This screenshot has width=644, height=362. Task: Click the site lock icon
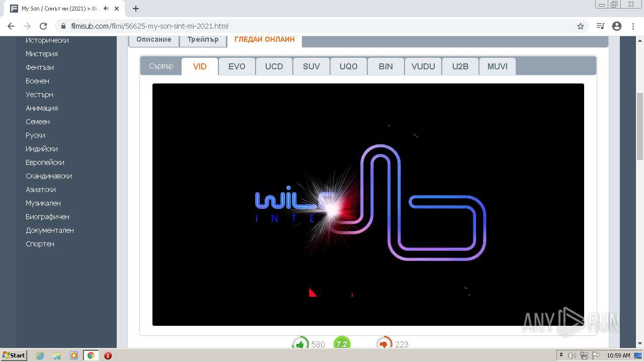(63, 26)
